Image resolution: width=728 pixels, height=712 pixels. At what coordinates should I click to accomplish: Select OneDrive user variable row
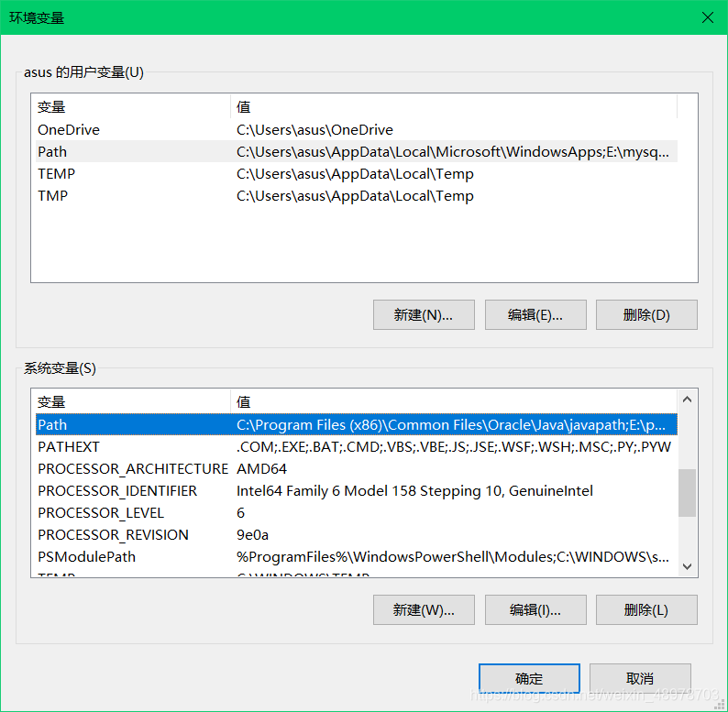pos(357,129)
